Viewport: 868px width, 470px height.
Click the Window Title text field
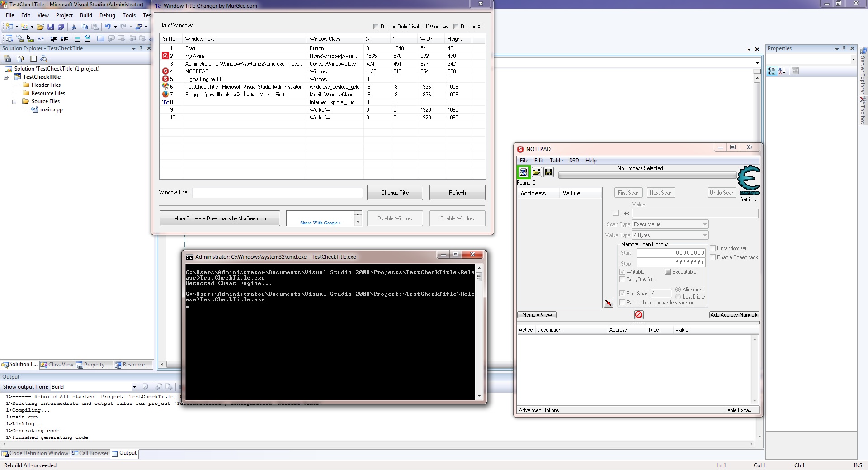pos(277,193)
